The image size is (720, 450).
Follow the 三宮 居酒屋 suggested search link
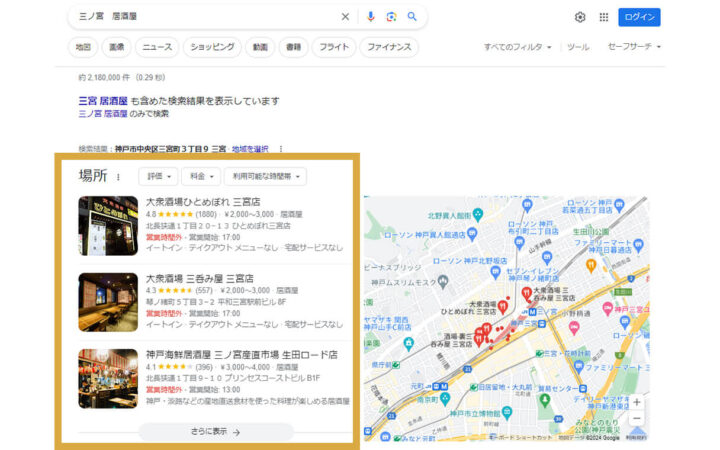point(103,101)
